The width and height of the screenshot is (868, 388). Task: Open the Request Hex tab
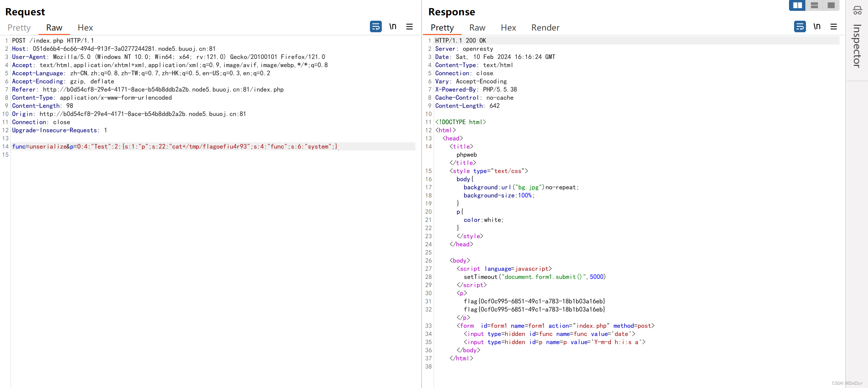tap(85, 27)
